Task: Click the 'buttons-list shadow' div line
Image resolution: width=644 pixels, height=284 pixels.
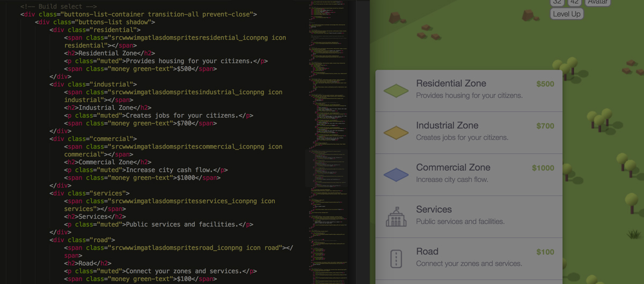Action: 95,22
